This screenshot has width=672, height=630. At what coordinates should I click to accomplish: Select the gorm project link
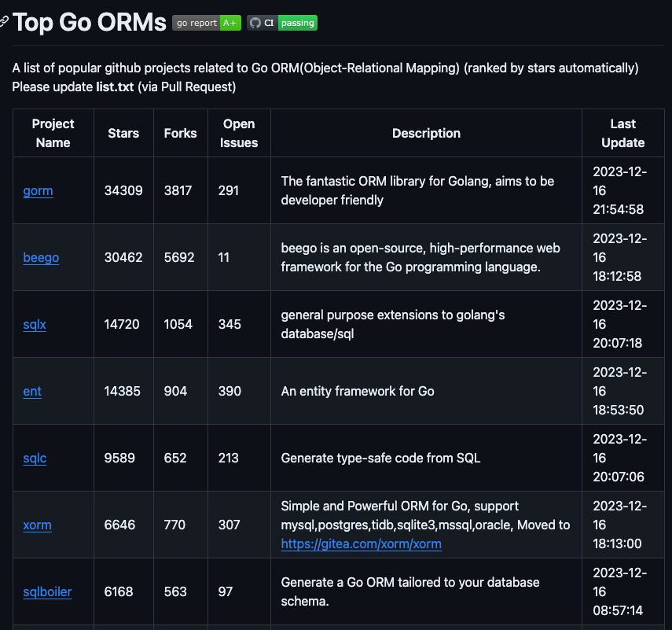(38, 190)
